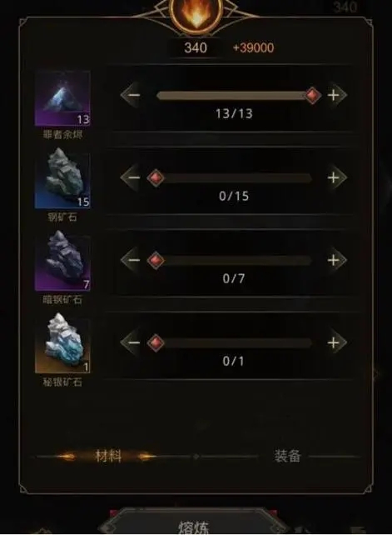
Task: Decrease 秘银矿石 amount with minus arrow
Action: 132,342
